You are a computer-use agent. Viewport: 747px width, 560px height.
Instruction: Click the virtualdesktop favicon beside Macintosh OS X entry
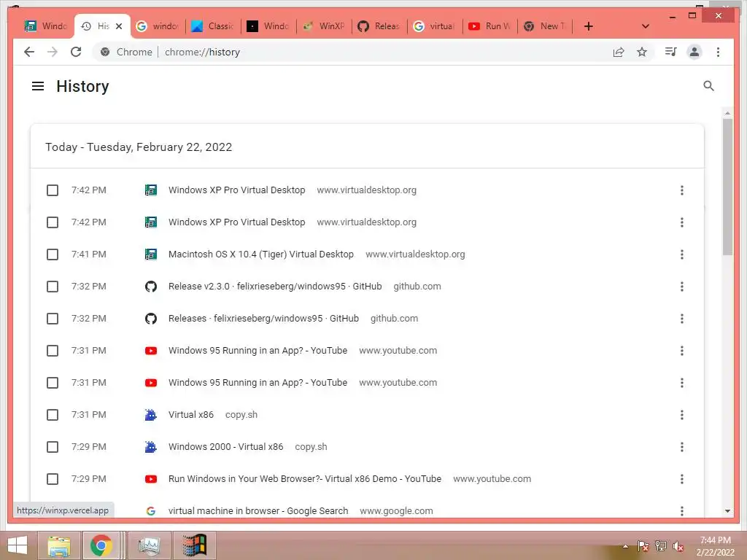150,254
